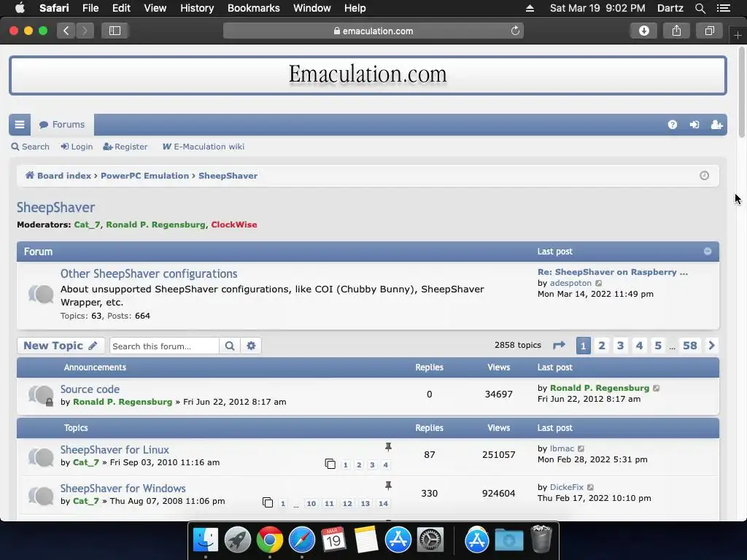Image resolution: width=747 pixels, height=560 pixels.
Task: Open the View menu
Action: [x=155, y=8]
